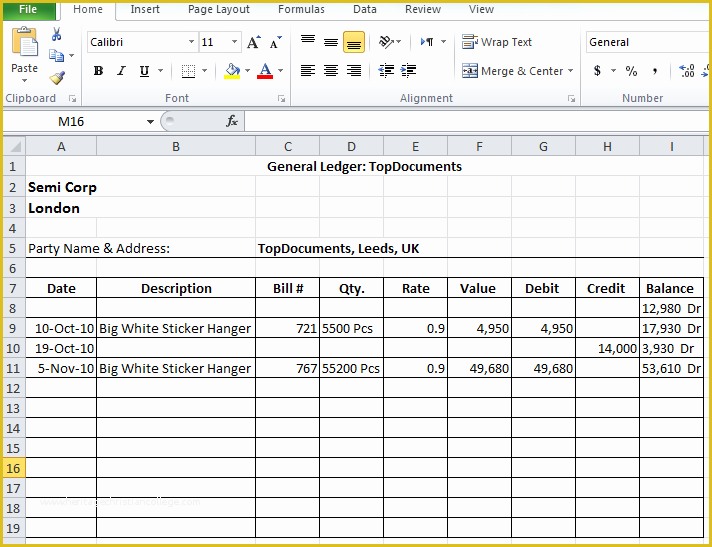Viewport: 712px width, 547px height.
Task: Toggle Underline formatting
Action: click(x=144, y=71)
